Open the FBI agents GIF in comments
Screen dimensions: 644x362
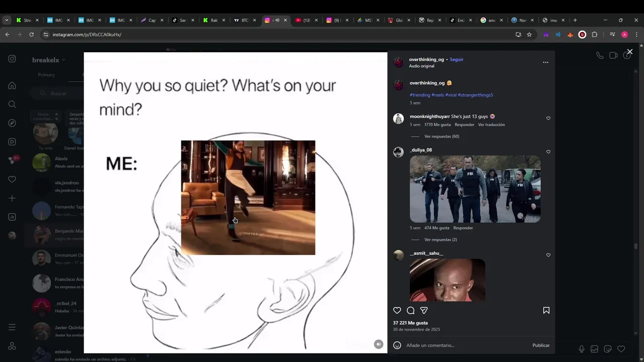(475, 189)
